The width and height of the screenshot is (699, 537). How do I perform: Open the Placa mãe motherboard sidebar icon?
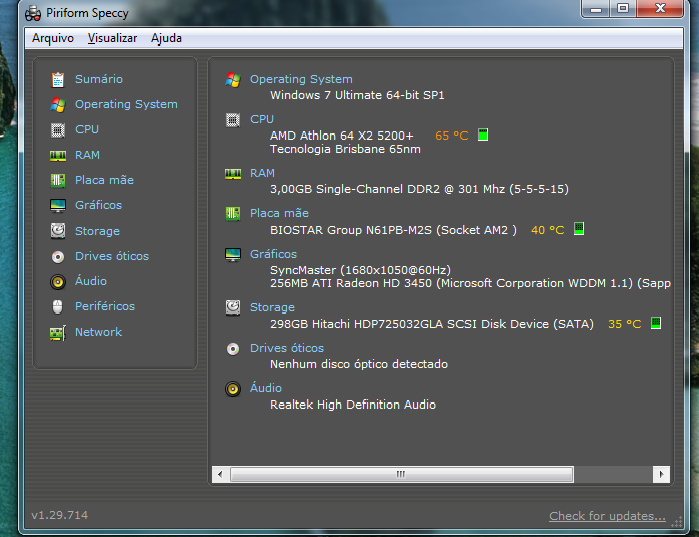click(x=57, y=180)
